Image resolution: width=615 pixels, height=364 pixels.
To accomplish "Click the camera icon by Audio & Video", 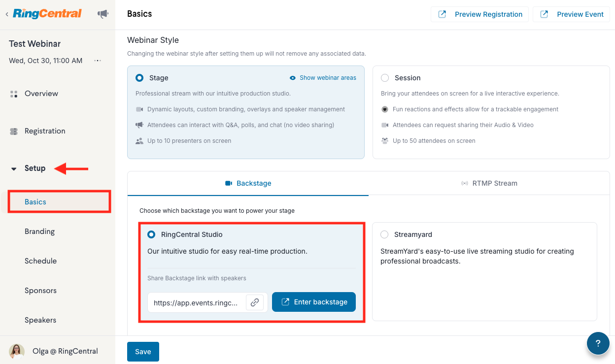I will pyautogui.click(x=385, y=125).
